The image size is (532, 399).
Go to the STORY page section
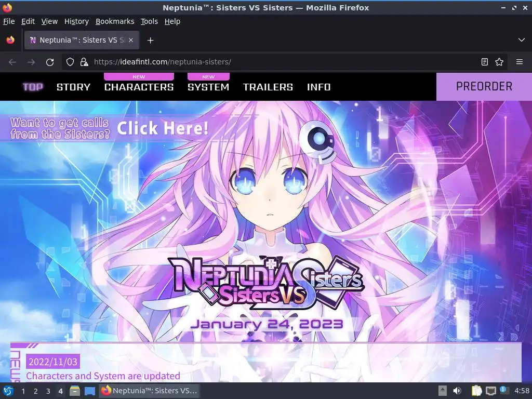click(x=74, y=87)
